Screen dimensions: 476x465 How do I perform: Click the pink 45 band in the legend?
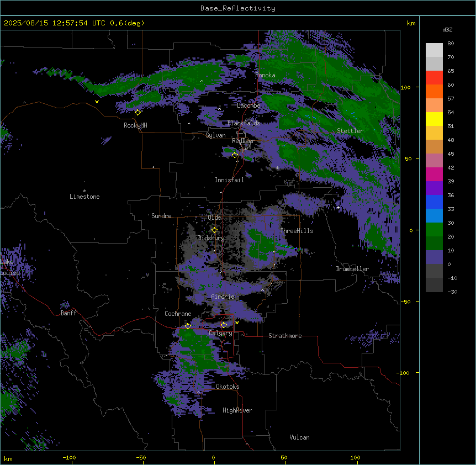pos(434,161)
